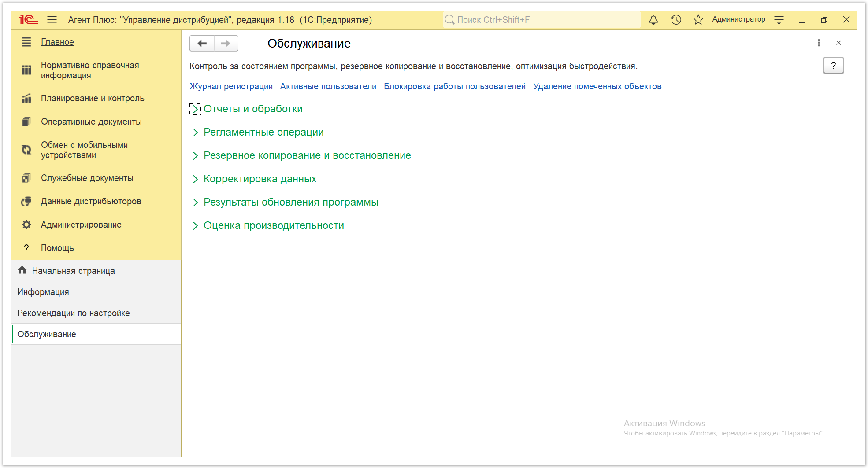Viewport: 868px width, 468px height.
Task: Close the Обслуживание form tab
Action: (838, 43)
